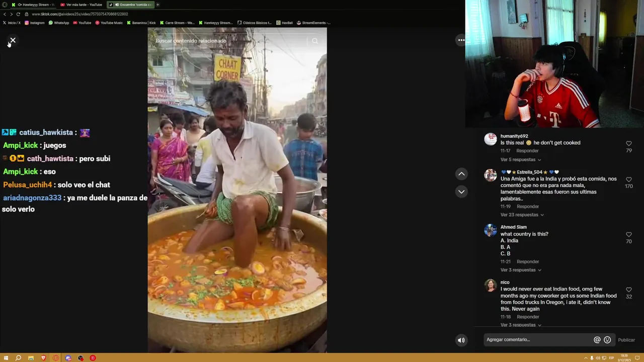The height and width of the screenshot is (362, 644).
Task: Open the 'Bananirou | Kick' bookmark
Action: pos(141,23)
